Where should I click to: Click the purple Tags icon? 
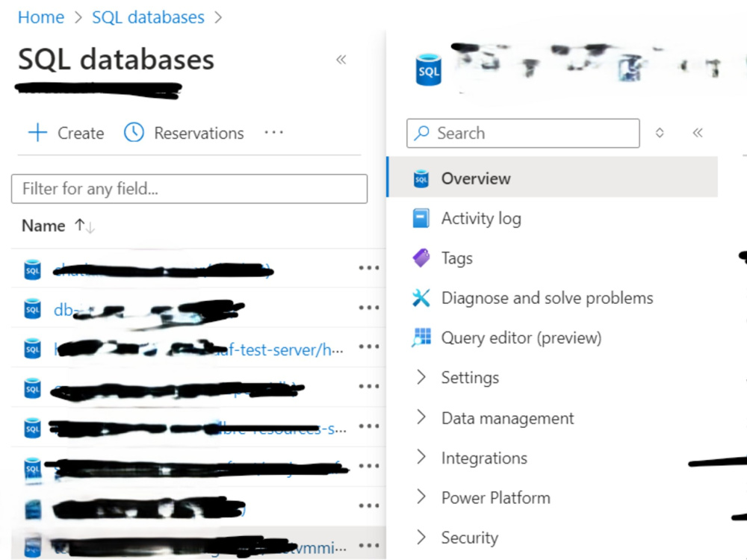tap(421, 258)
